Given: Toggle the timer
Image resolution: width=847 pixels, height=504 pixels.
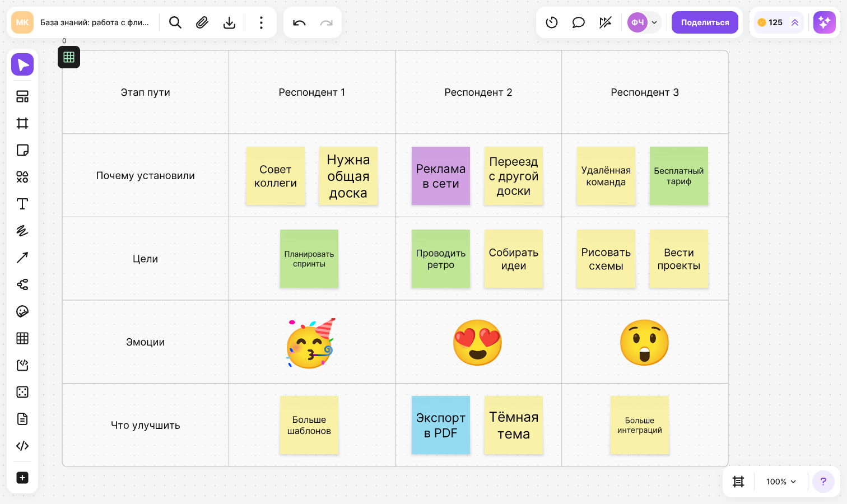Looking at the screenshot, I should click(552, 22).
